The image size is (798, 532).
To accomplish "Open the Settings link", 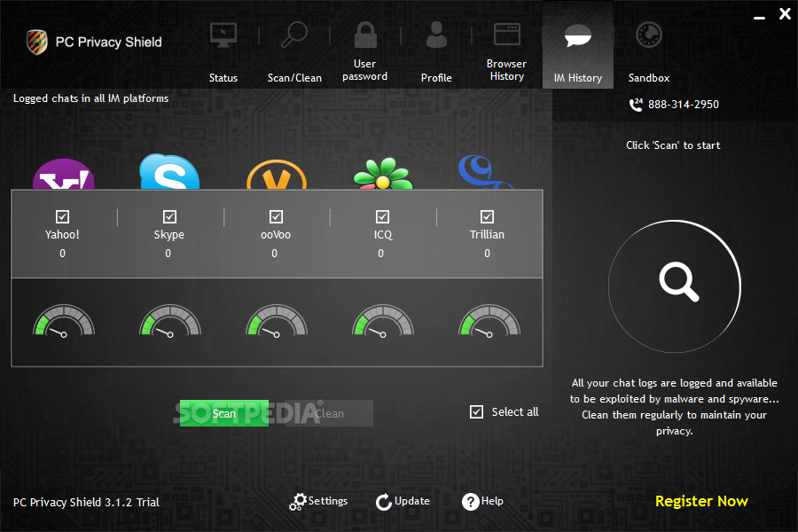I will (328, 501).
